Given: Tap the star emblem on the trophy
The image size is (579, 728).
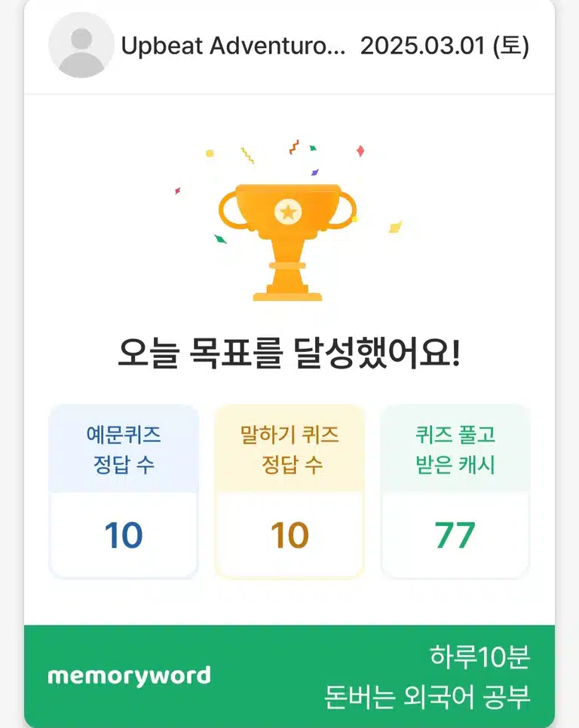Looking at the screenshot, I should pyautogui.click(x=288, y=212).
